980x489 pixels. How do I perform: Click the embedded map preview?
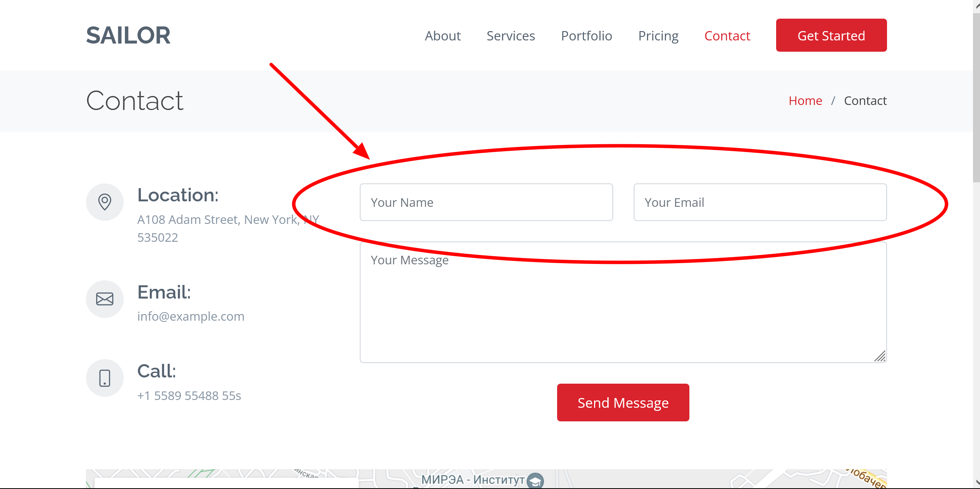(x=661, y=479)
